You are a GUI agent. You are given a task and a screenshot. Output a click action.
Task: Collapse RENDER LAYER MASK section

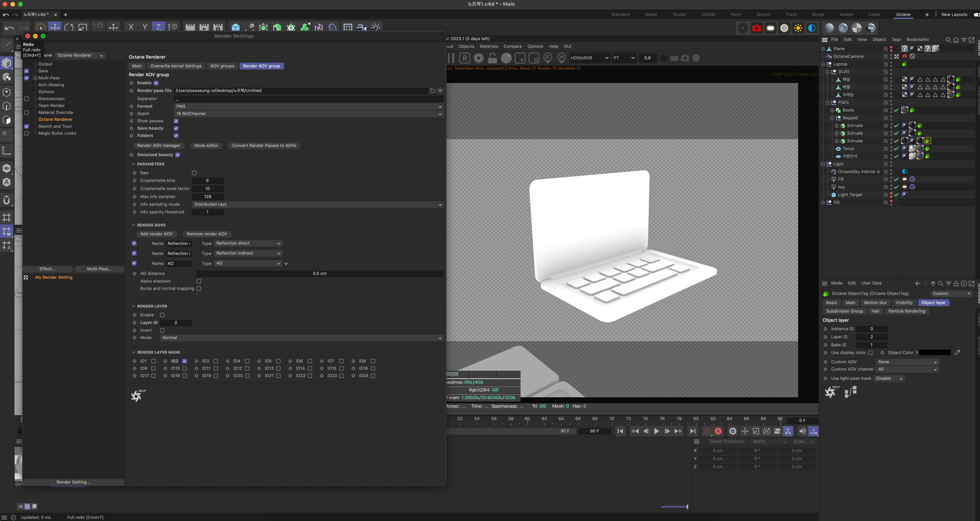point(134,352)
